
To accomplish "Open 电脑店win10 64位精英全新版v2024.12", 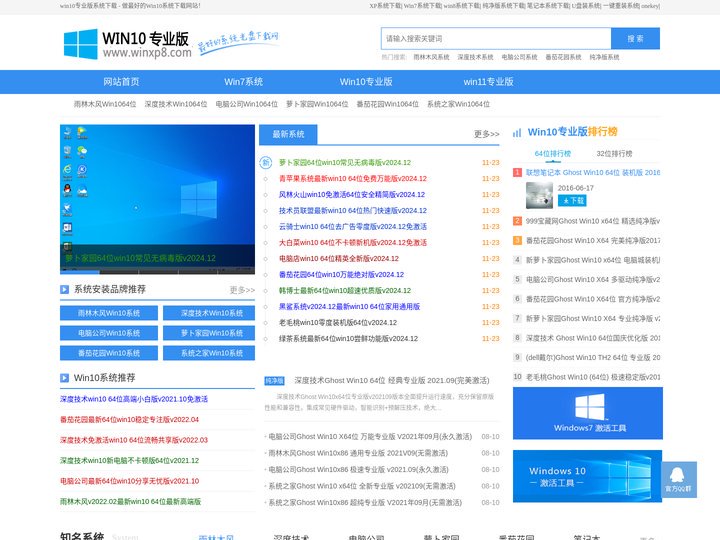I will point(339,259).
